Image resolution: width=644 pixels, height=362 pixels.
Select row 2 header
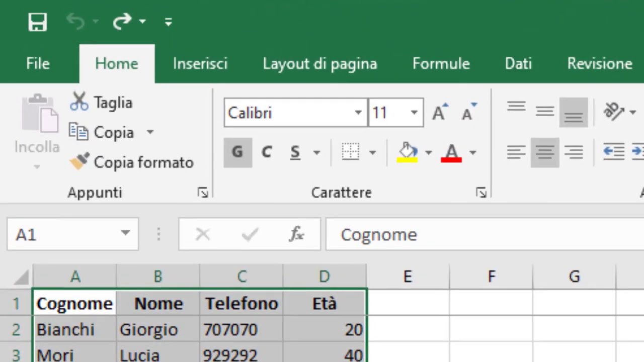16,329
